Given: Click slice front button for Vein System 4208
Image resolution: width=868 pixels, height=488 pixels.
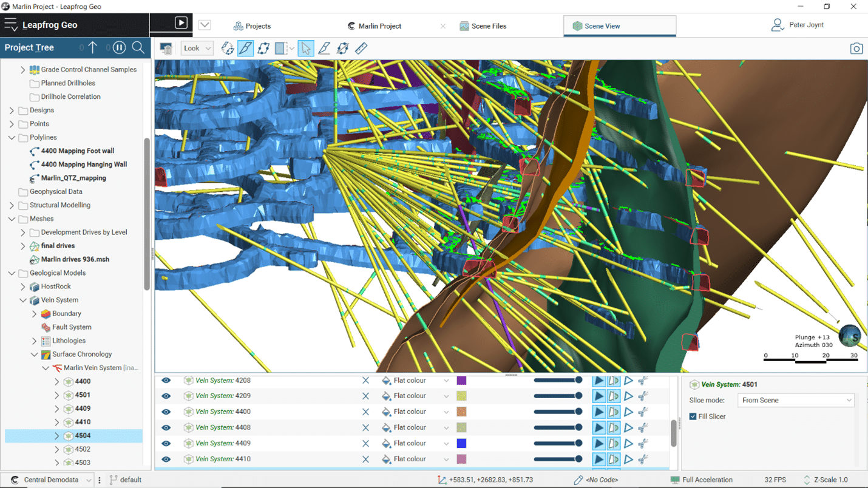Looking at the screenshot, I should [x=599, y=381].
